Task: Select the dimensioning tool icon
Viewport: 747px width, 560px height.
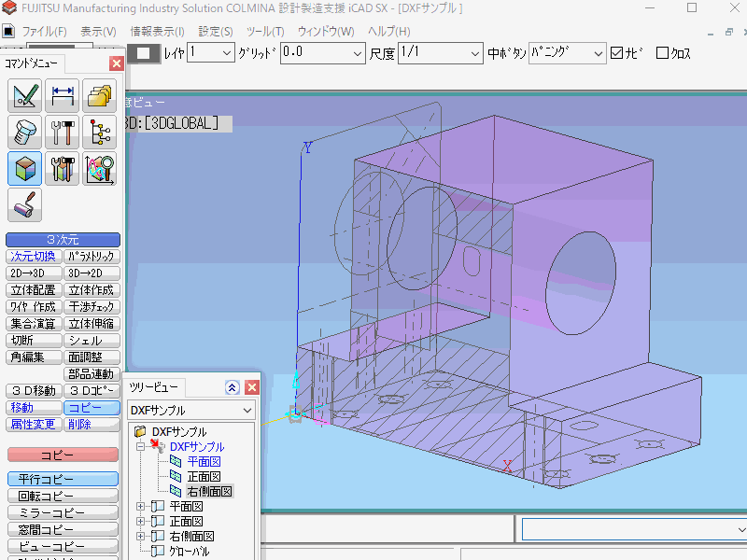Action: point(62,94)
